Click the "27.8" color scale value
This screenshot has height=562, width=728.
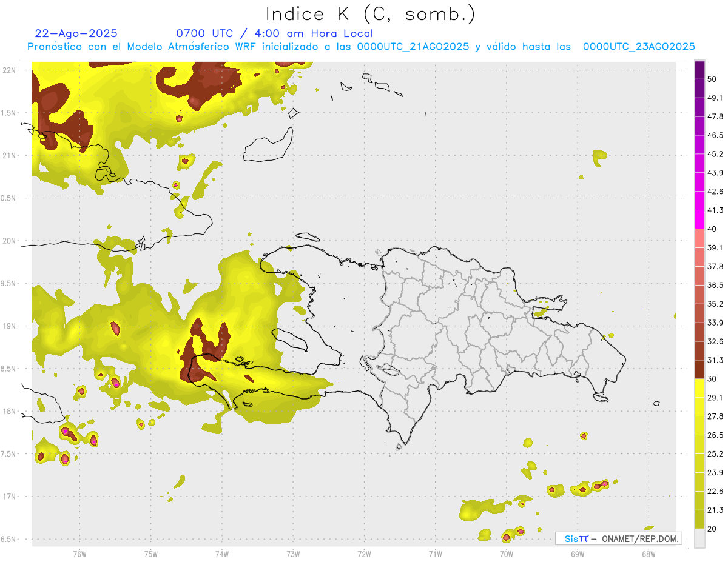715,416
